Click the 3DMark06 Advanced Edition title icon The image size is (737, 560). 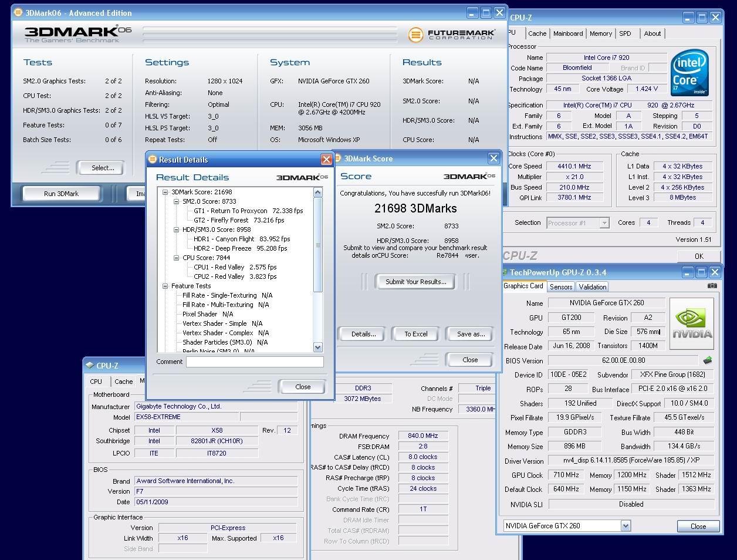pos(18,12)
